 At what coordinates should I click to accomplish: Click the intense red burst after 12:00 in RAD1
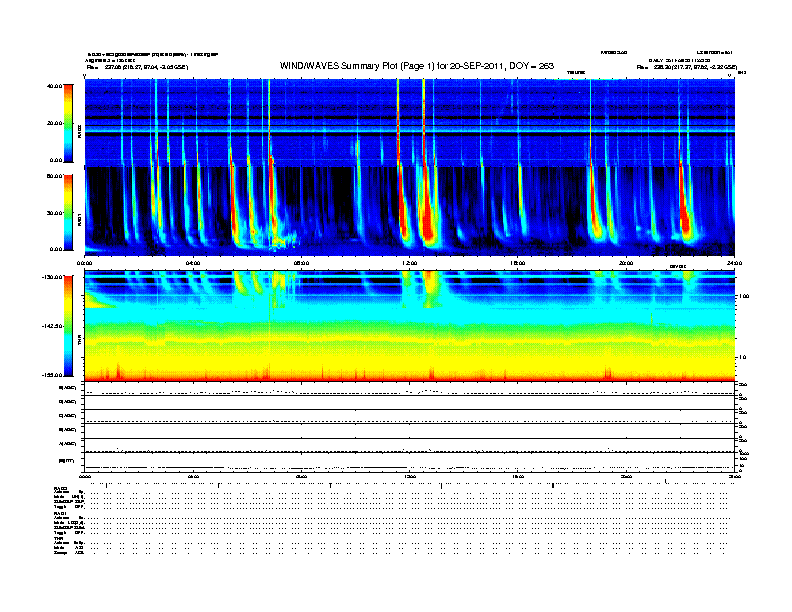click(428, 212)
